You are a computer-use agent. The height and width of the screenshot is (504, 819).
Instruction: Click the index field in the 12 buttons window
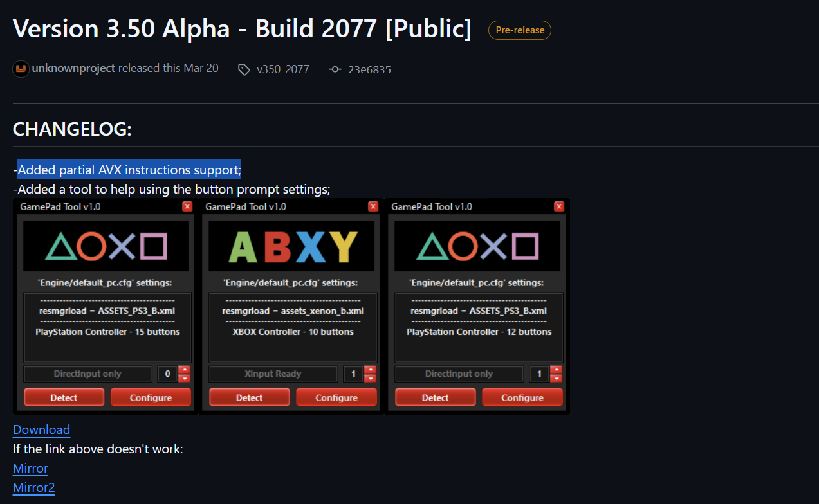(538, 373)
